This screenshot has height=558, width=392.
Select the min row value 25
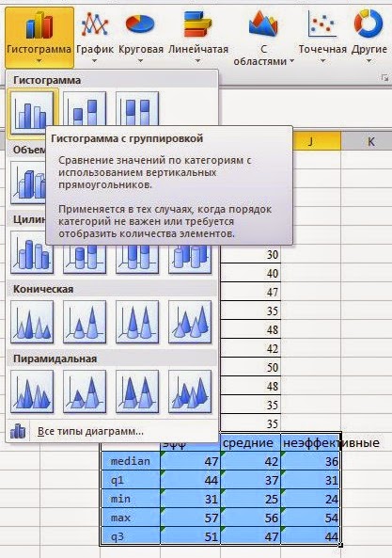251,499
